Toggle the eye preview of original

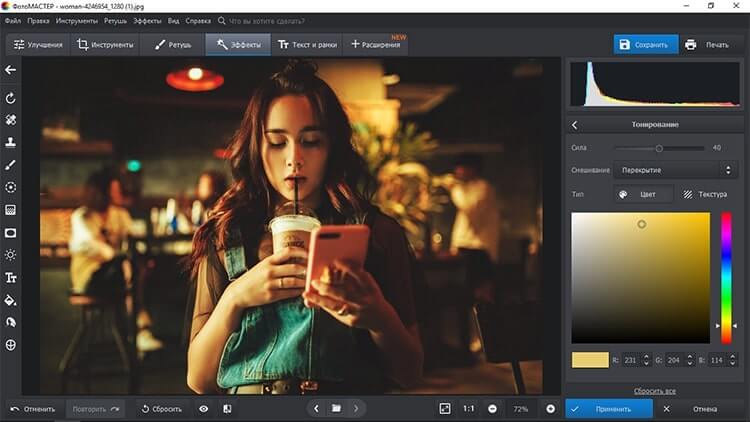[x=204, y=409]
